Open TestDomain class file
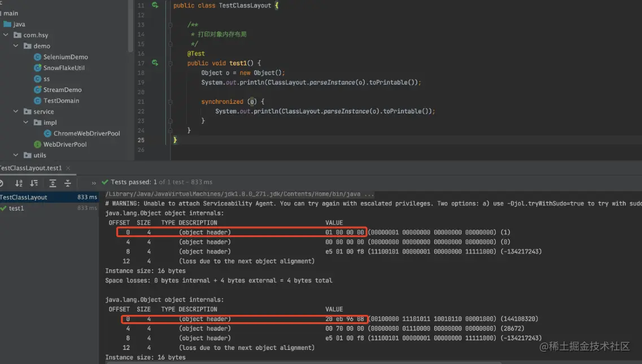642x364 pixels. pos(62,100)
